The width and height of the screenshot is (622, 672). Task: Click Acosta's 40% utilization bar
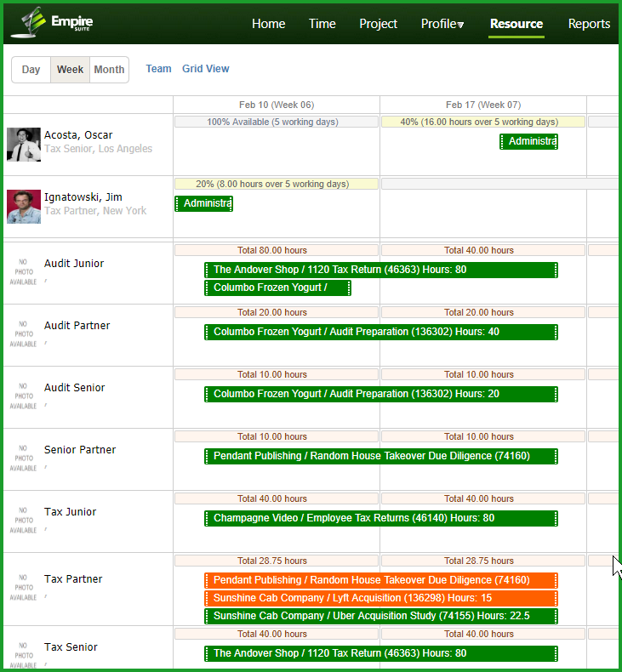click(483, 122)
